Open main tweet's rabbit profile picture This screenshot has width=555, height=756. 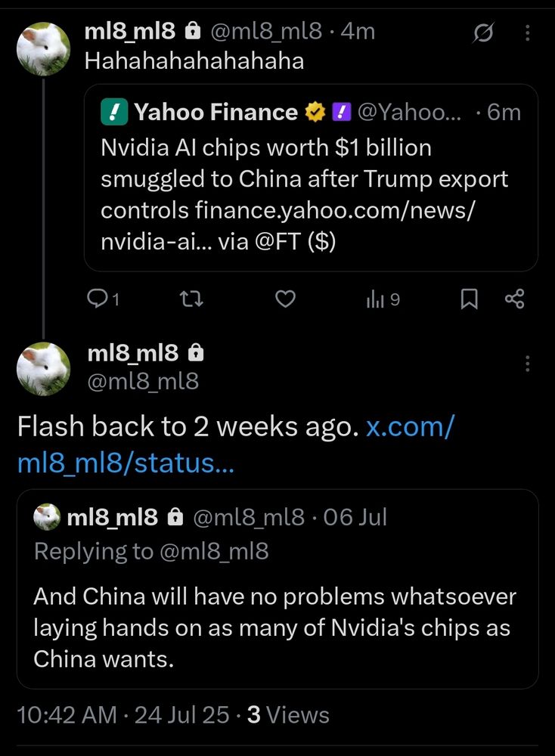click(43, 369)
